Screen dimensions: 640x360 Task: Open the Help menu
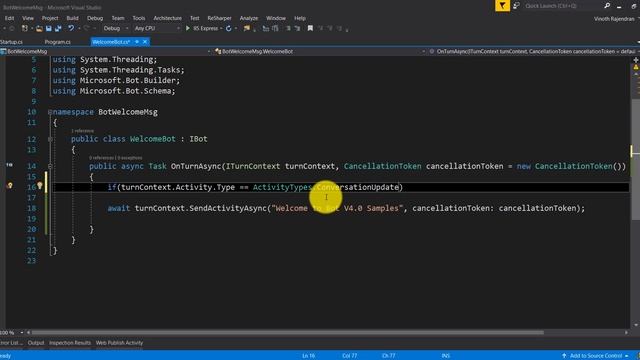pyautogui.click(x=300, y=18)
